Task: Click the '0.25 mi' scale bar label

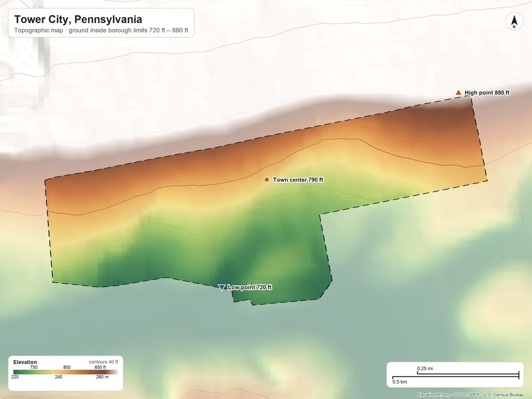Action: [x=425, y=368]
